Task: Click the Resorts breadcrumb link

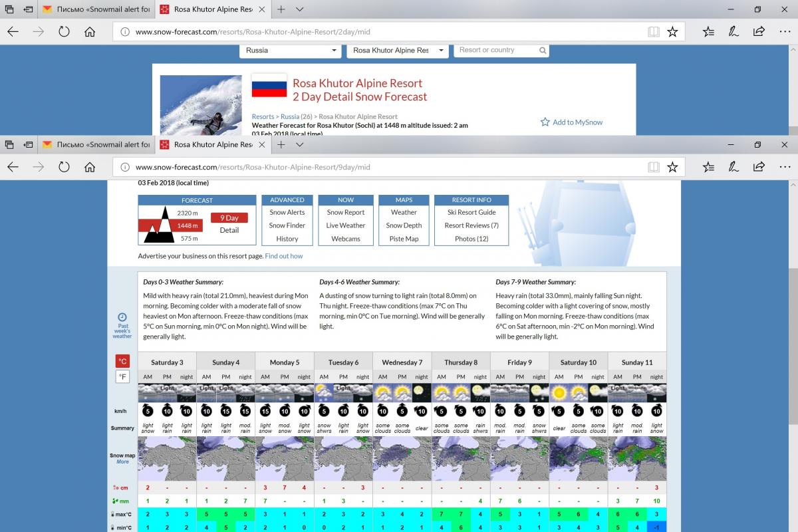Action: point(263,116)
